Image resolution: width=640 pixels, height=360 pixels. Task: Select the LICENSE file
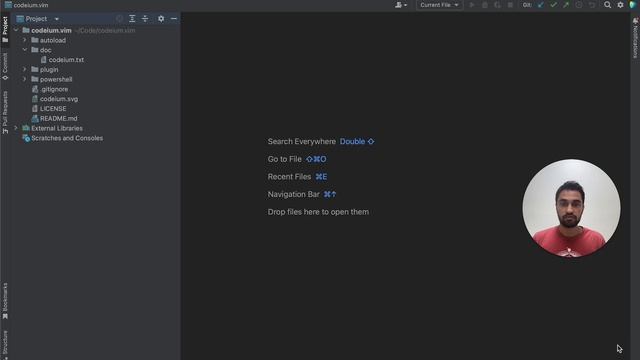pos(49,109)
